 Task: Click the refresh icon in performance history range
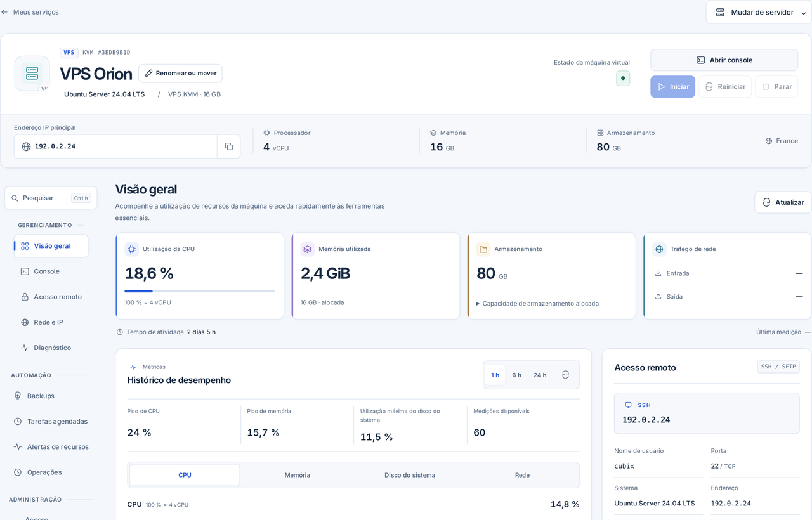(x=565, y=375)
